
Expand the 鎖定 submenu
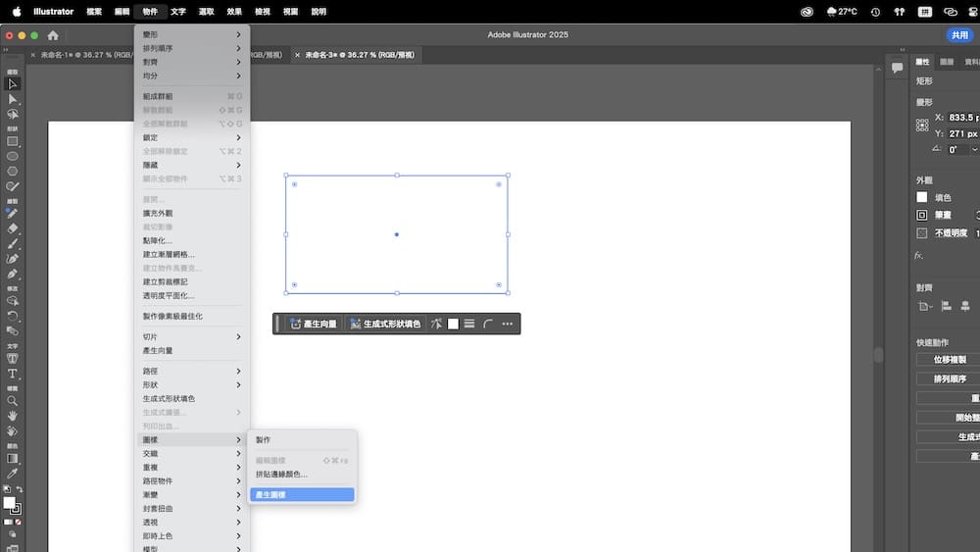tap(192, 137)
